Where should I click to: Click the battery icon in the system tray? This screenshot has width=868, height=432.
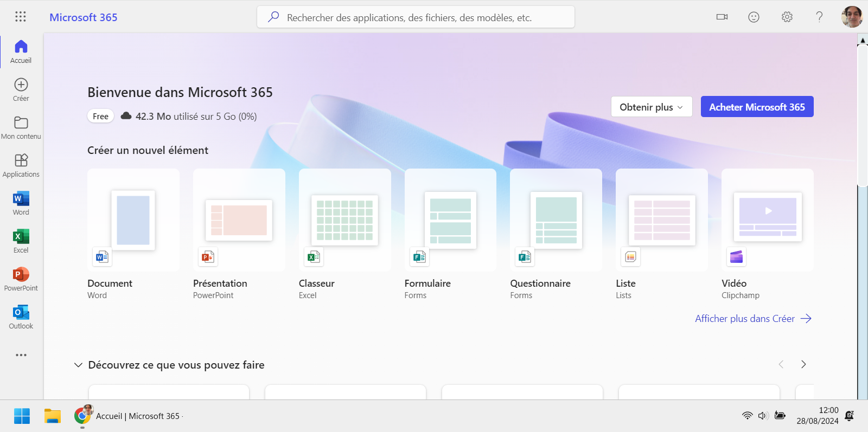[780, 416]
